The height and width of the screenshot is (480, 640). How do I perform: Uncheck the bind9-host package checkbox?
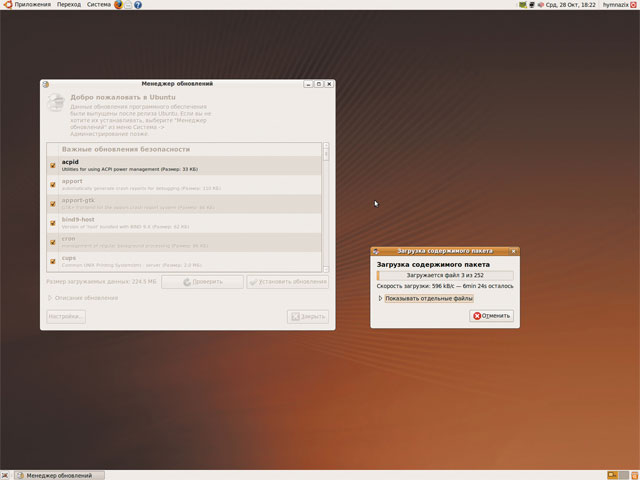(53, 223)
